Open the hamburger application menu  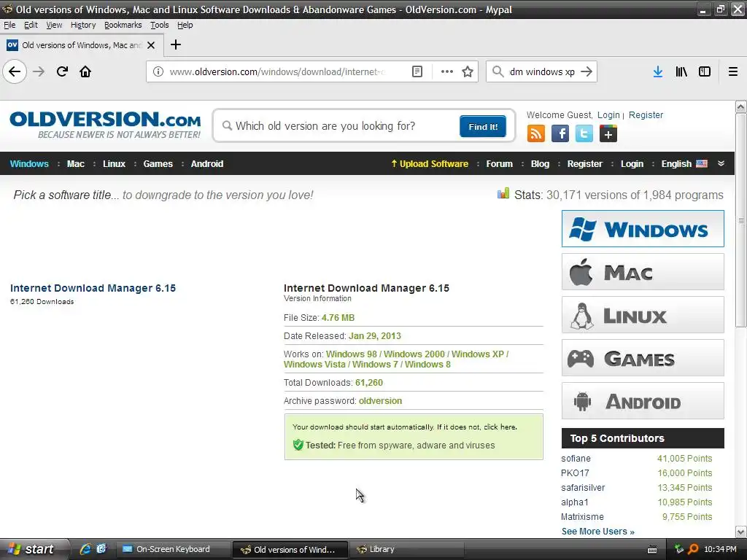coord(733,72)
